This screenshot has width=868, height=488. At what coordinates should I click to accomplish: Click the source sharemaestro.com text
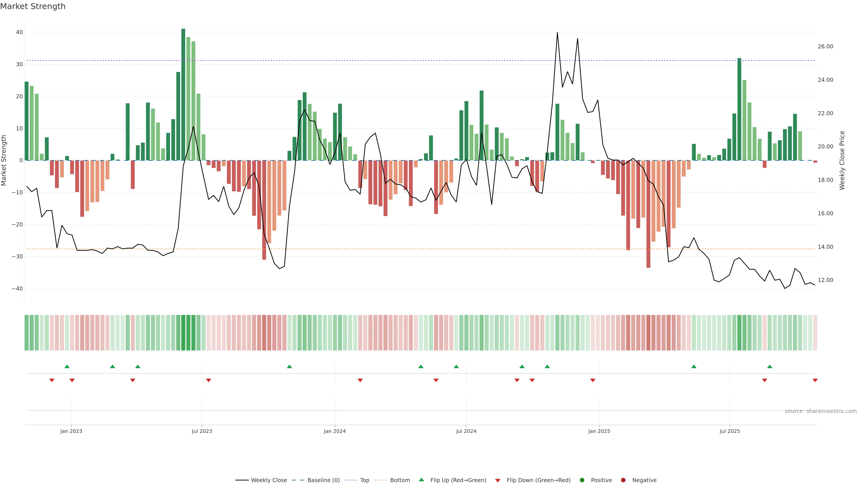pyautogui.click(x=821, y=411)
